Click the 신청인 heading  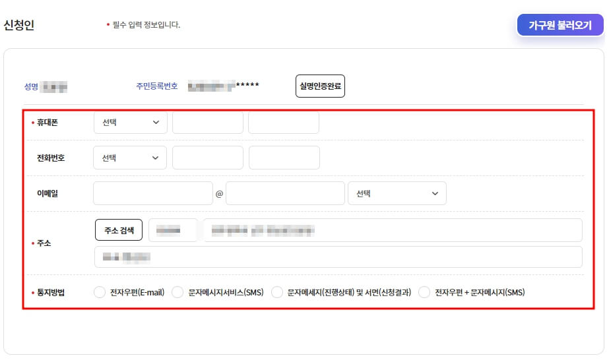19,25
